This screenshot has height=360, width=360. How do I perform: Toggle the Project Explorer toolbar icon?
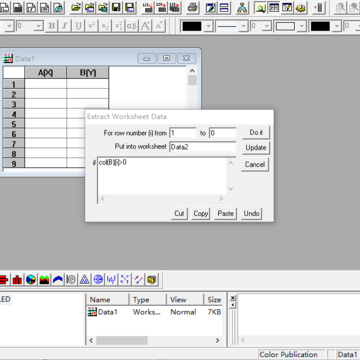260,7
